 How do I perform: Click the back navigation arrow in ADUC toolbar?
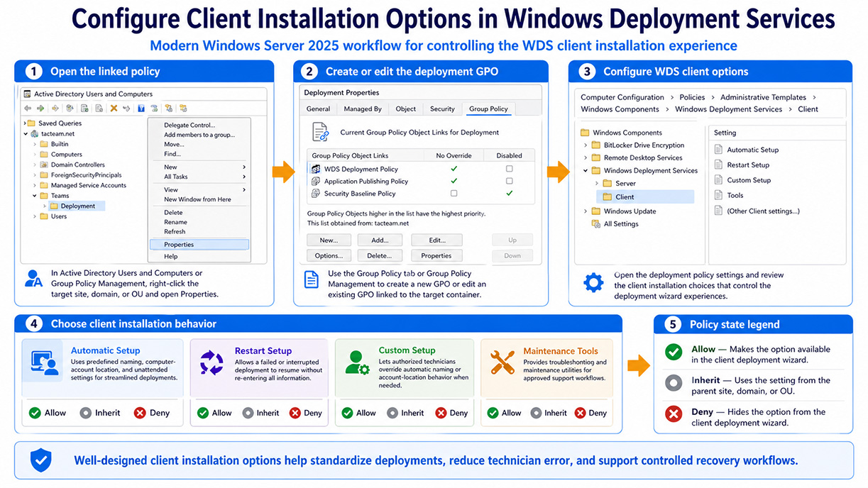point(27,109)
